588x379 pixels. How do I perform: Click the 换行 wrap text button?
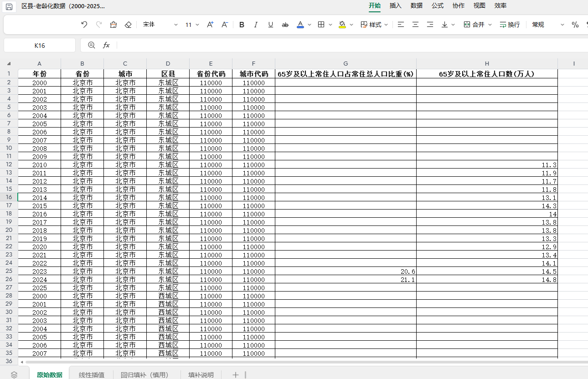[x=510, y=25]
